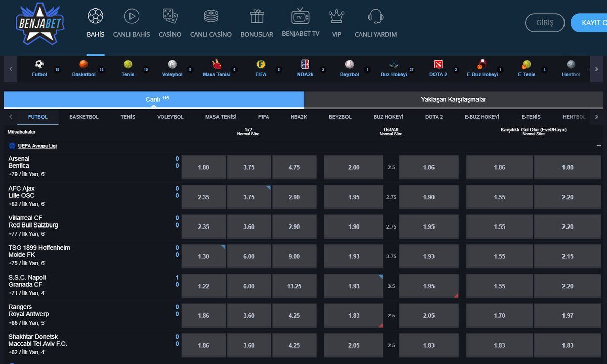Switch to the Canlı tab
607x364 pixels.
[x=154, y=100]
